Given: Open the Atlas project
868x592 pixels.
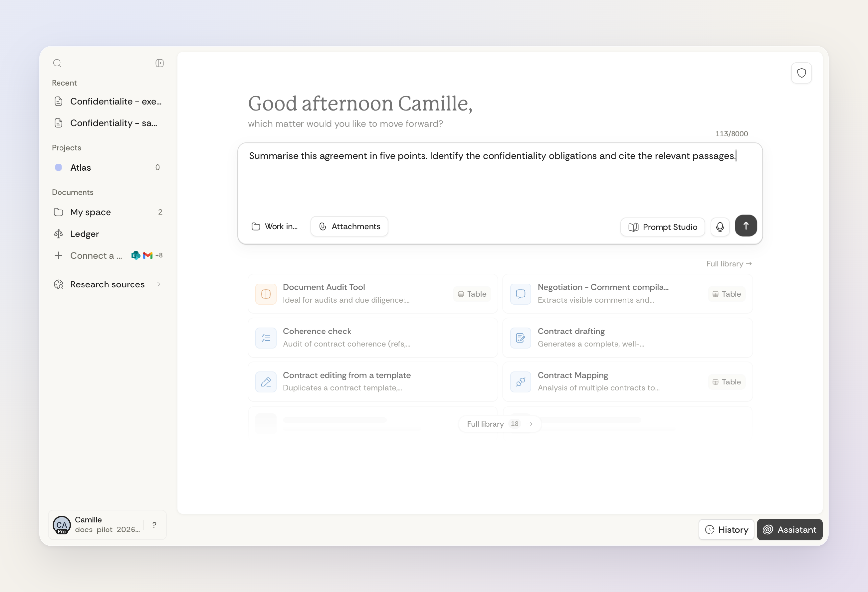Looking at the screenshot, I should click(x=108, y=167).
